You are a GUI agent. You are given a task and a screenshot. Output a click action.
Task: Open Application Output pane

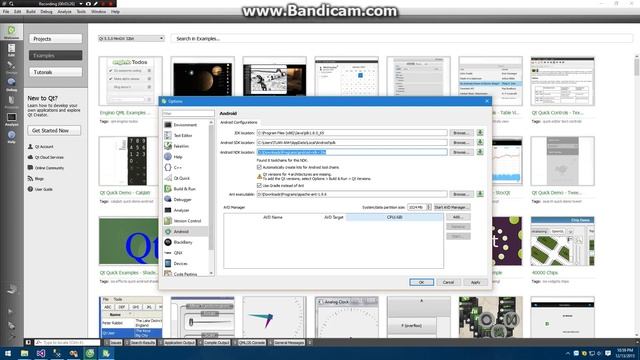pos(177,342)
